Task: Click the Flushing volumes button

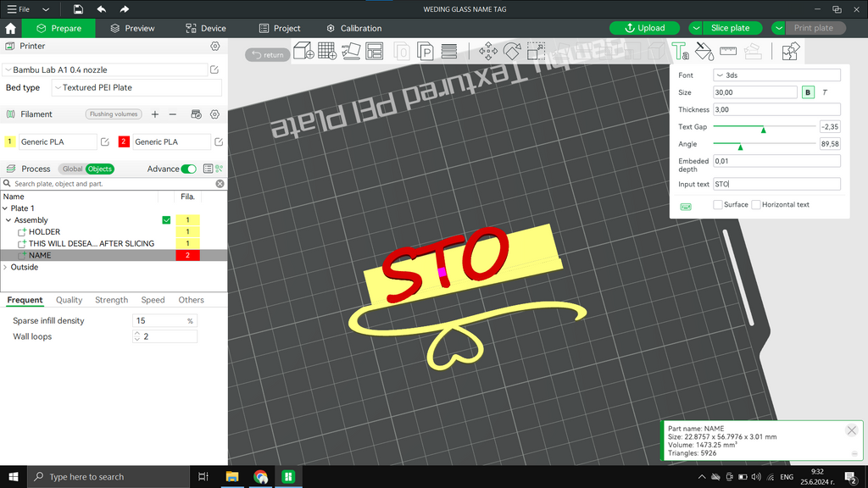Action: [x=114, y=114]
